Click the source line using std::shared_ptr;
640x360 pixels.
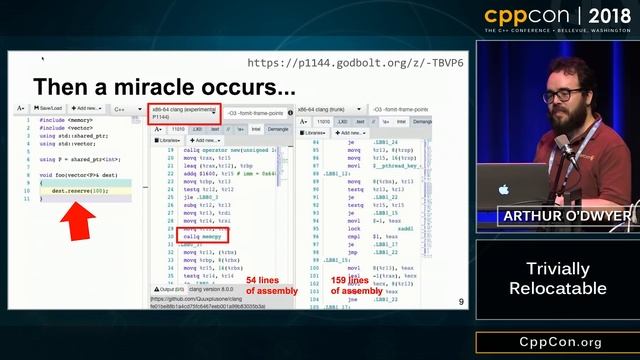tap(74, 136)
